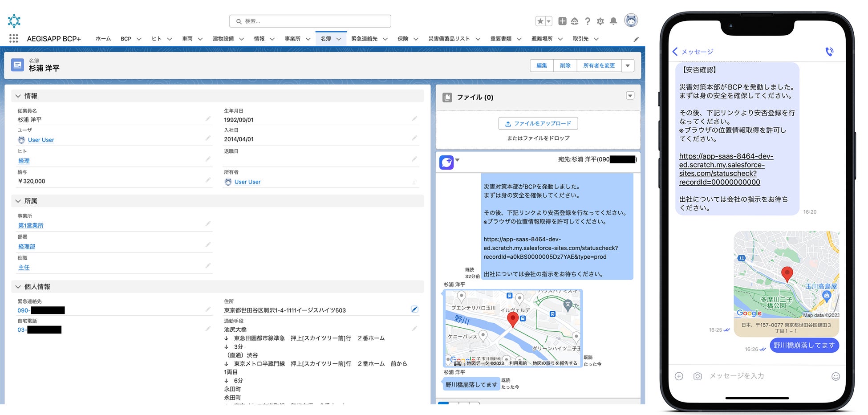The image size is (868, 415).
Task: Click the 利用規約 link on the map
Action: [x=518, y=363]
